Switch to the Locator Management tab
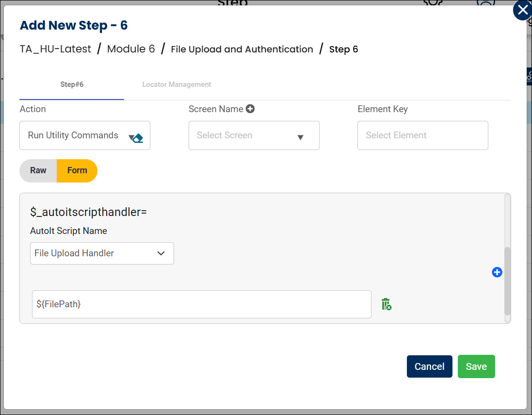 pos(177,84)
